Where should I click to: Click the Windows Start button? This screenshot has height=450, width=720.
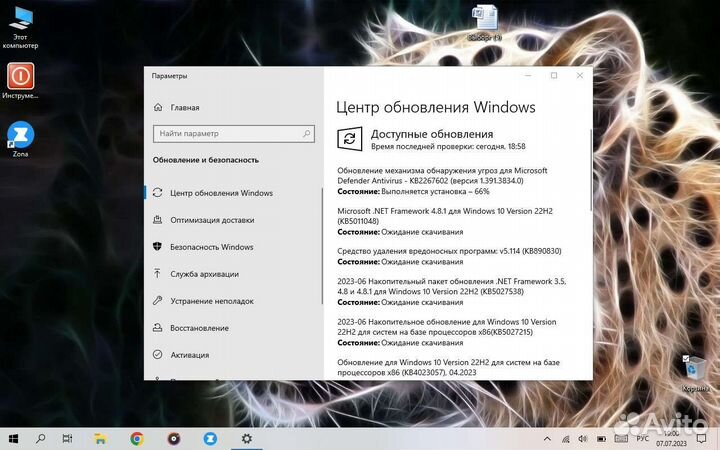[x=14, y=438]
